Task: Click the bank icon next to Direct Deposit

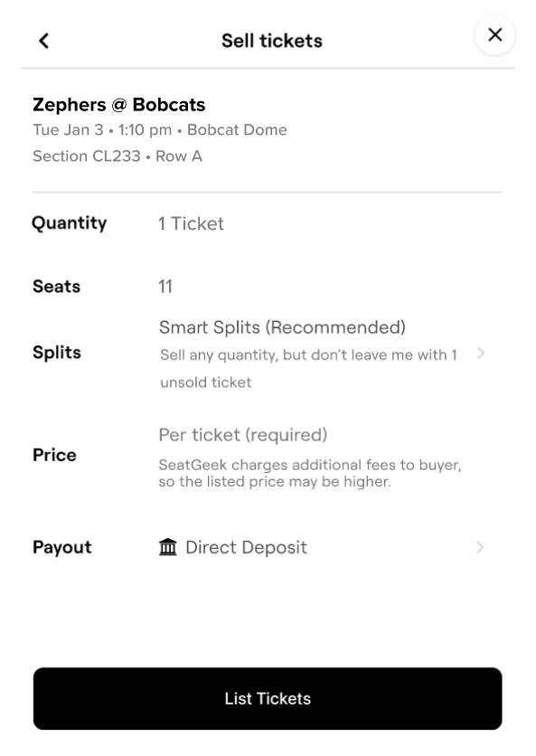Action: point(169,547)
